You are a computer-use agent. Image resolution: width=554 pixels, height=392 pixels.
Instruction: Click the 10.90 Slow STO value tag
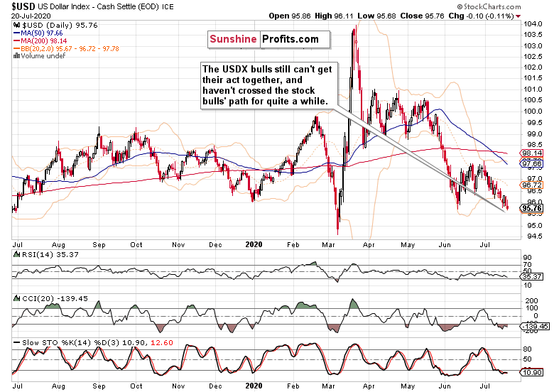tap(532, 372)
